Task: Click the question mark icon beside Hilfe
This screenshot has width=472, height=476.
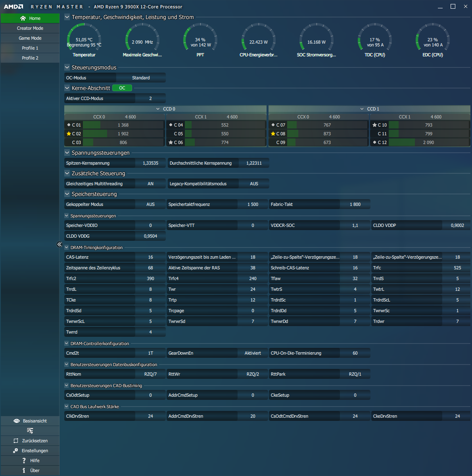Action: coord(24,461)
